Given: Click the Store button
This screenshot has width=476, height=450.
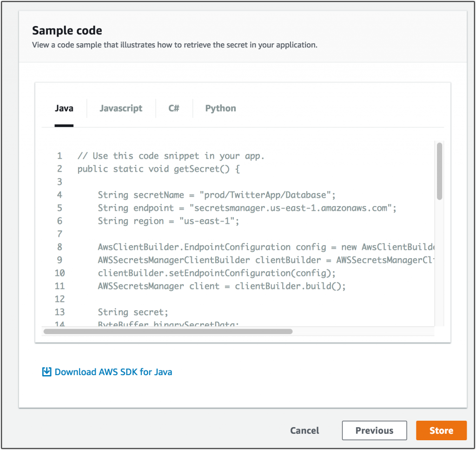Looking at the screenshot, I should (441, 430).
